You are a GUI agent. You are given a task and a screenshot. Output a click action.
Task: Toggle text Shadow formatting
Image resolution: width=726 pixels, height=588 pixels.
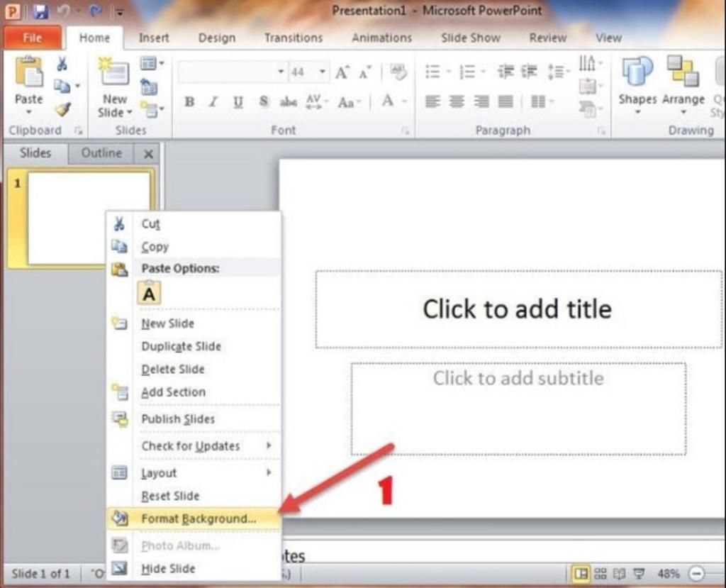tap(264, 101)
